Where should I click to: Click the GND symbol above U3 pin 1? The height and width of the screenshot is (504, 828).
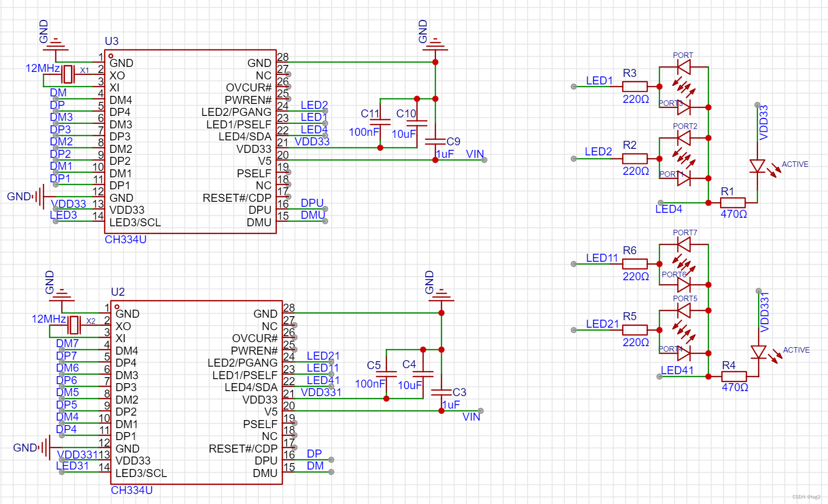pyautogui.click(x=55, y=44)
